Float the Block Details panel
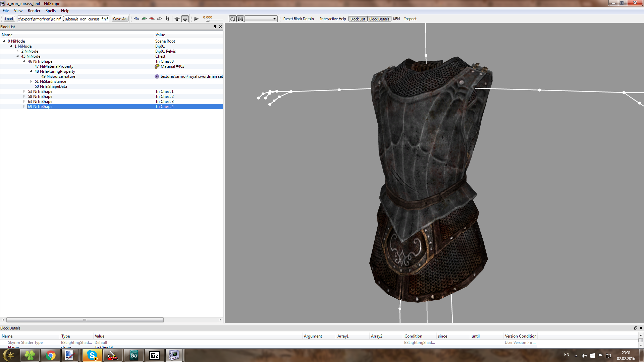 (x=635, y=328)
